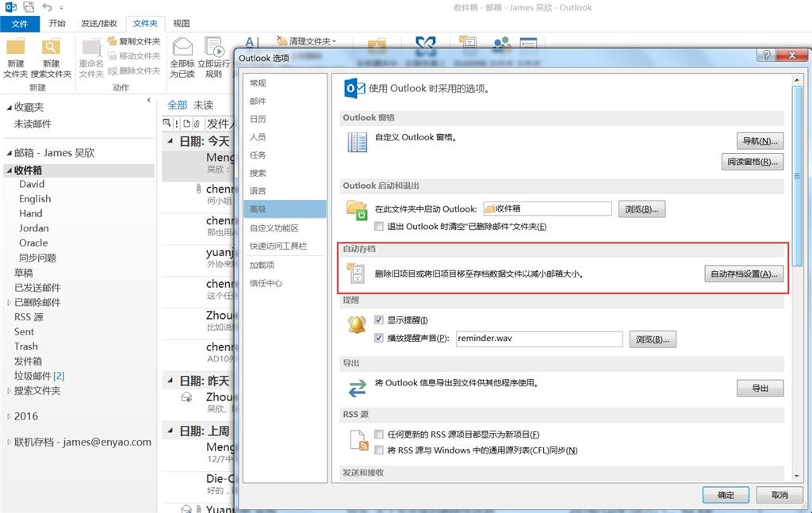Select Search category in Outlook Options

tap(285, 173)
